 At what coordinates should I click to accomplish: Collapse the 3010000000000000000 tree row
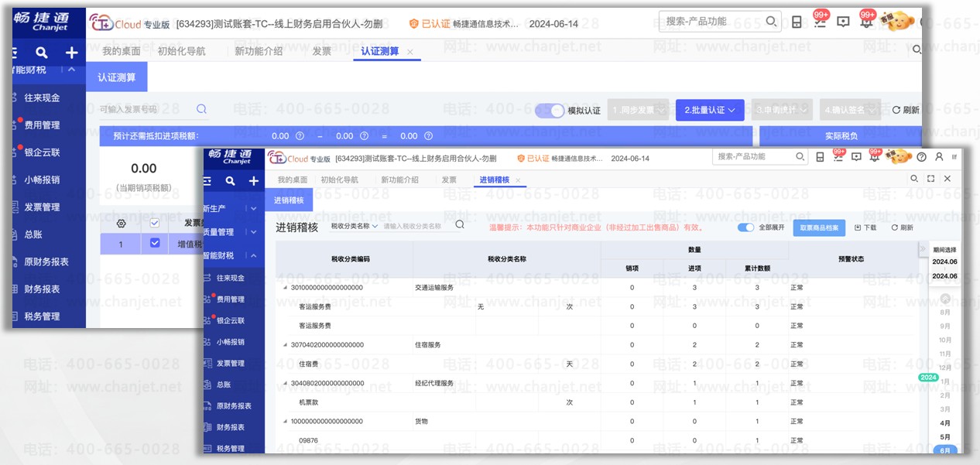click(284, 288)
